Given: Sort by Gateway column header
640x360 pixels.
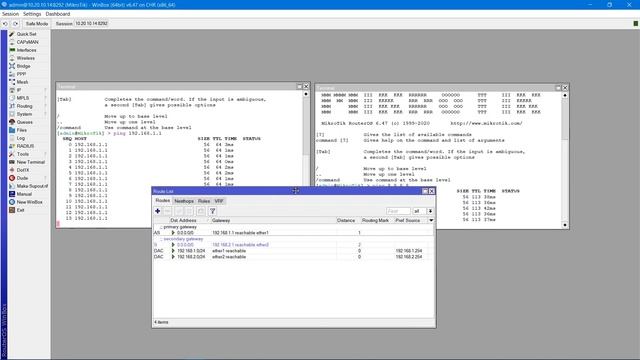Looking at the screenshot, I should click(x=273, y=220).
